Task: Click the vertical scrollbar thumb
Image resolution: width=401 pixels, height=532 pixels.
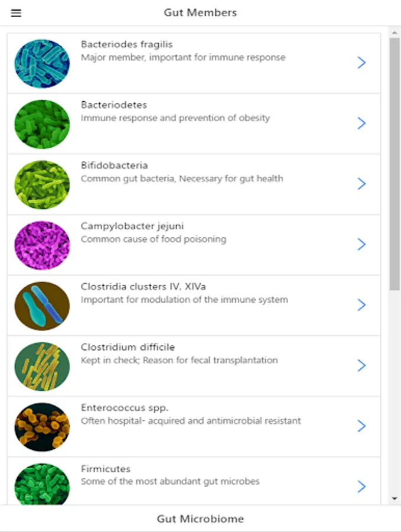Action: tap(395, 164)
